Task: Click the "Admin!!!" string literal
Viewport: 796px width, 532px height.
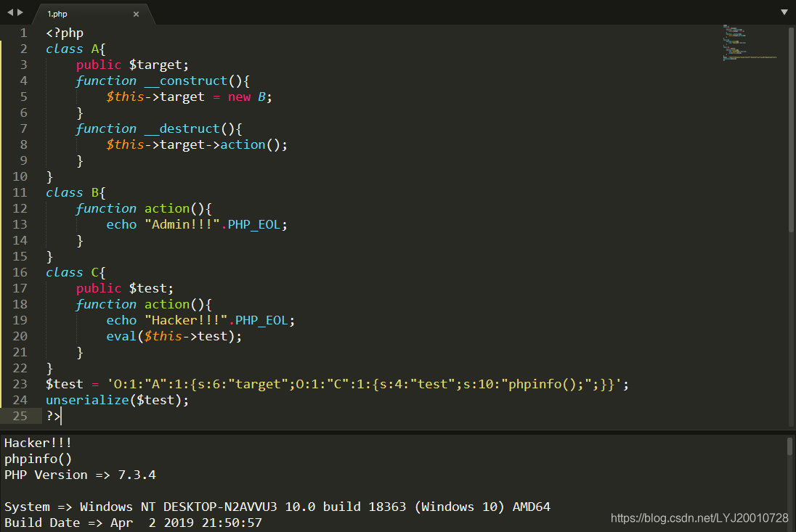Action: click(182, 225)
